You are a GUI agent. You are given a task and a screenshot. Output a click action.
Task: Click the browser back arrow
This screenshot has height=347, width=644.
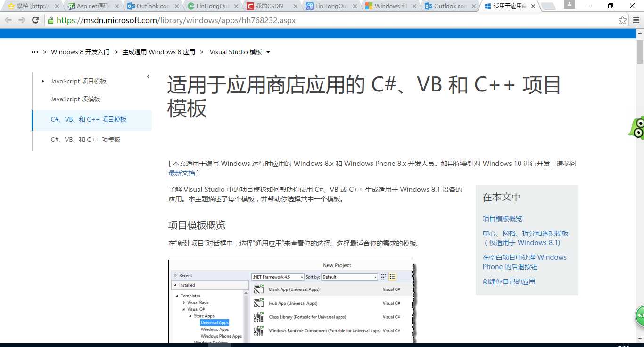pos(9,20)
